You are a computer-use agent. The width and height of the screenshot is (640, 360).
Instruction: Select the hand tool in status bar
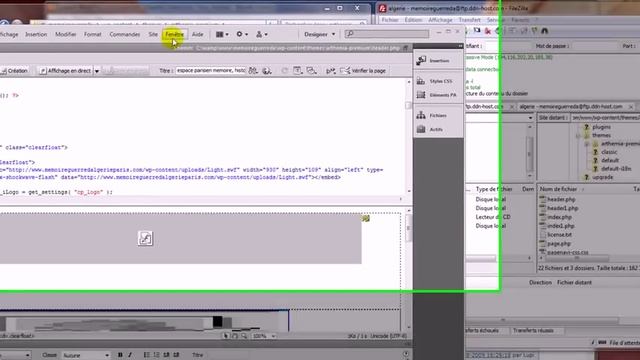point(235,336)
